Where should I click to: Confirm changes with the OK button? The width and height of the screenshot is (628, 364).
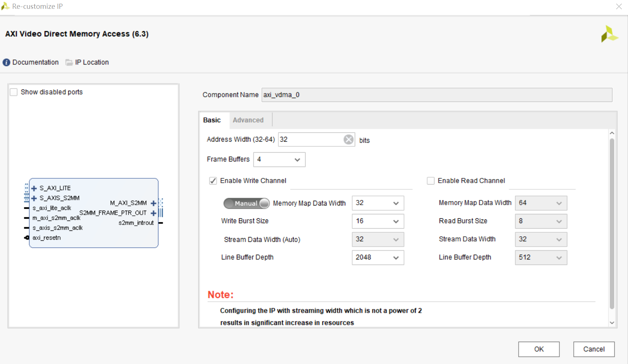pyautogui.click(x=538, y=349)
